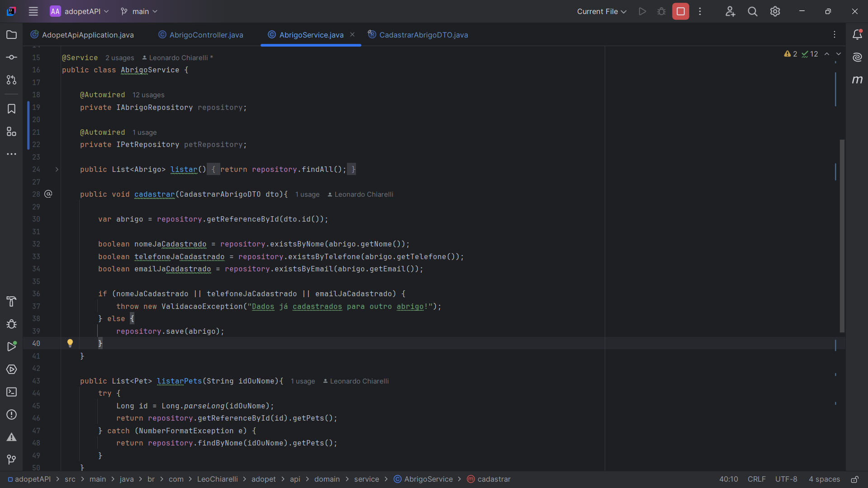Open 40:10 line column go-to

[728, 479]
